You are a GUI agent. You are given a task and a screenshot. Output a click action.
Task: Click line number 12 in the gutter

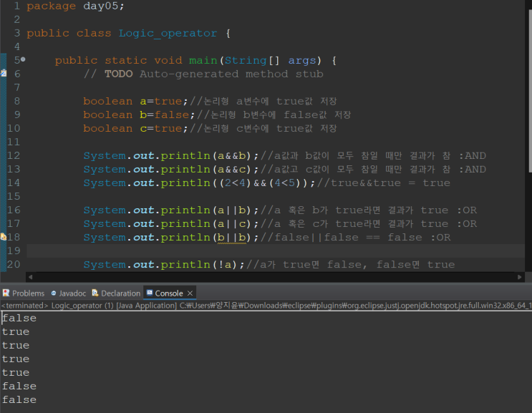pyautogui.click(x=14, y=155)
